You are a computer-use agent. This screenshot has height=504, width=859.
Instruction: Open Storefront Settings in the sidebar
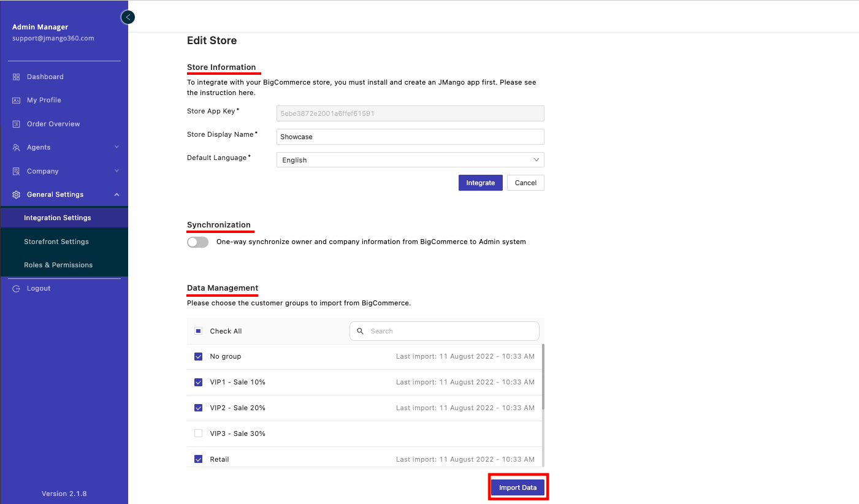56,242
